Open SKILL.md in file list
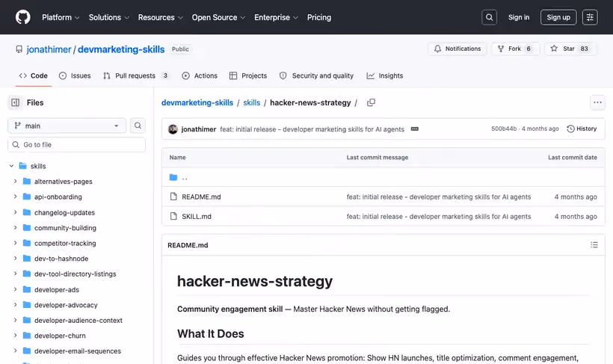This screenshot has height=364, width=613. pyautogui.click(x=197, y=216)
